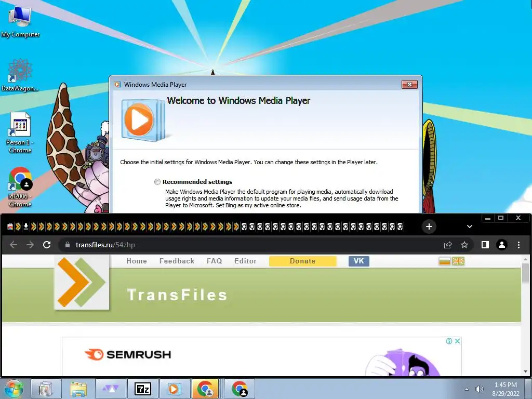Click the TransFiles banner title text

[x=177, y=295]
